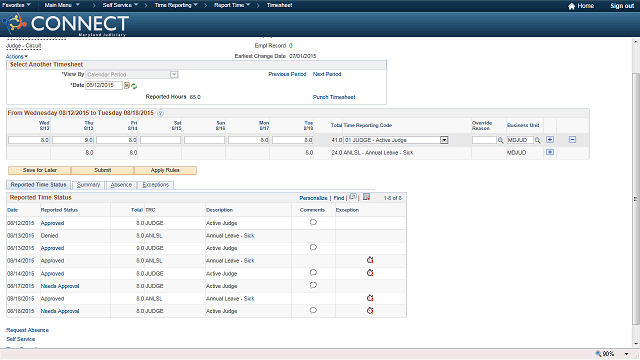The image size is (640, 360).
Task: Switch to Summary tab
Action: pos(88,185)
